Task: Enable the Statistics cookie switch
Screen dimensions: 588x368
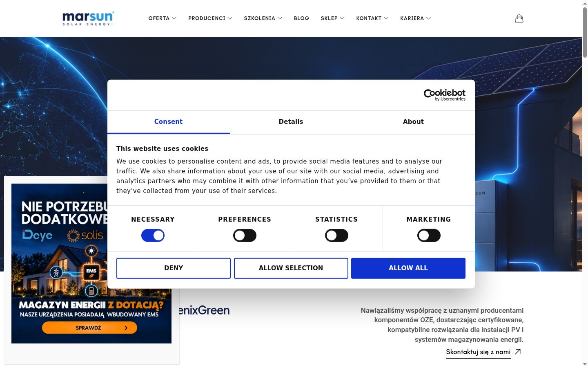Action: 336,236
